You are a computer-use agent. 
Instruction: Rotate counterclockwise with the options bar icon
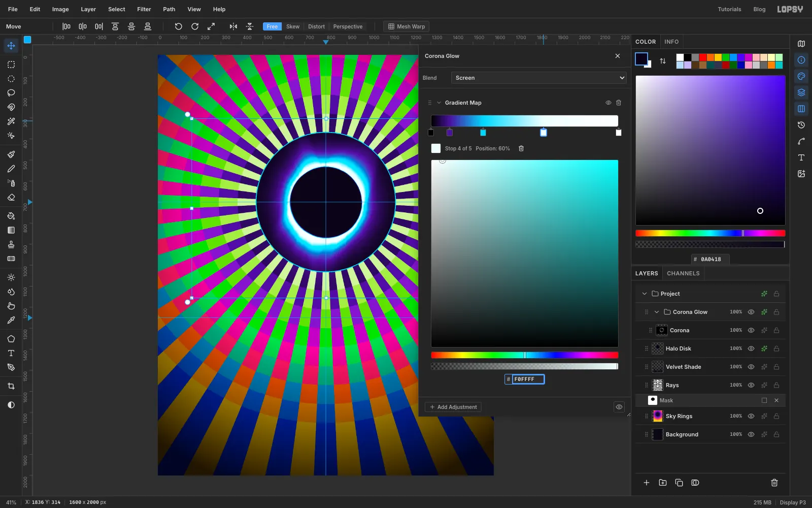179,26
